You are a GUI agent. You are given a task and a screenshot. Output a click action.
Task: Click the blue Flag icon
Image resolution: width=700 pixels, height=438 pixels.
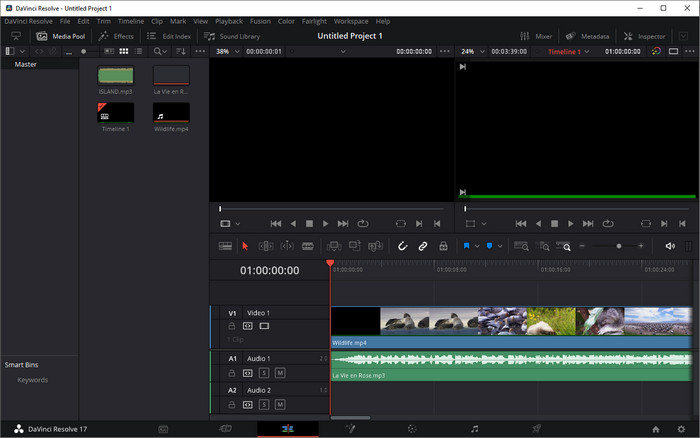coord(466,246)
